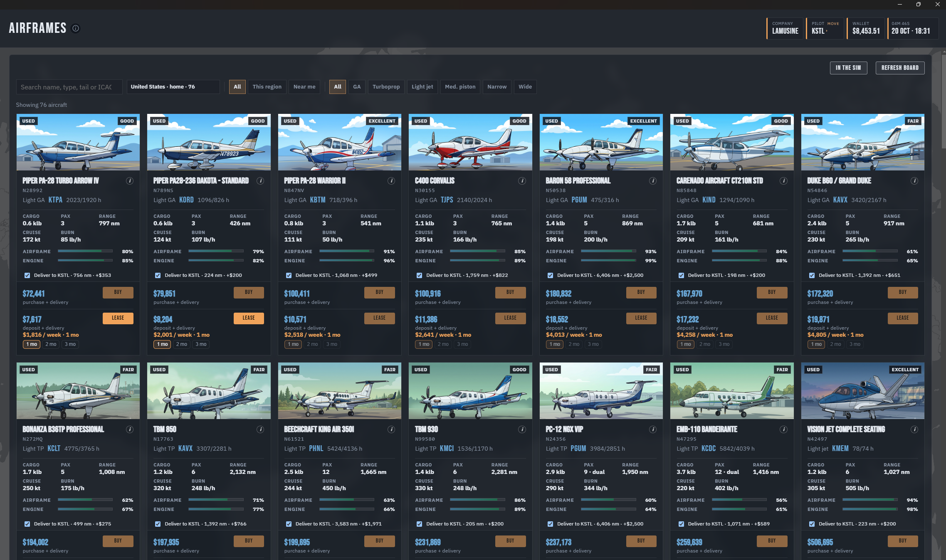Image resolution: width=946 pixels, height=560 pixels.
Task: Show info for Beechcraft King Air 350i
Action: [391, 429]
